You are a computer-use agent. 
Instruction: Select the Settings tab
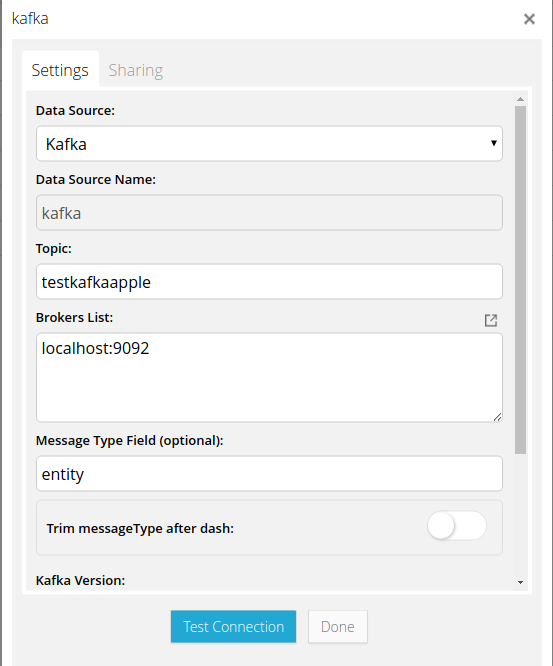tap(60, 70)
